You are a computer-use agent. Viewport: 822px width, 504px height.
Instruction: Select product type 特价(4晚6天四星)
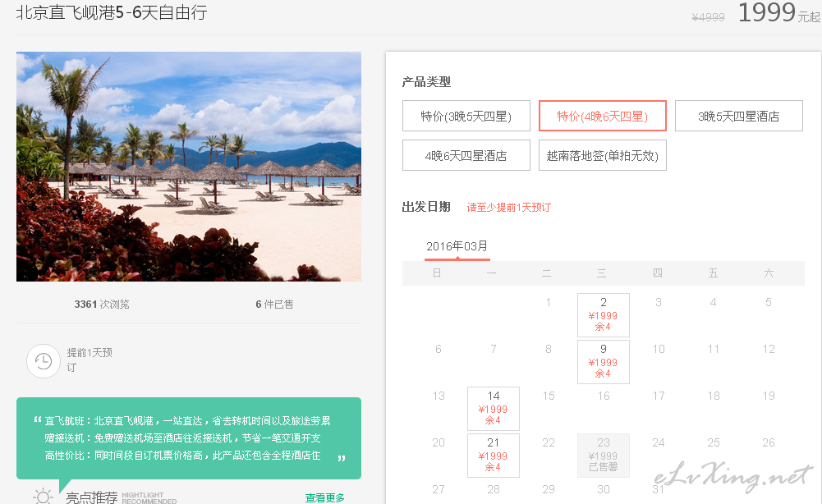point(603,116)
